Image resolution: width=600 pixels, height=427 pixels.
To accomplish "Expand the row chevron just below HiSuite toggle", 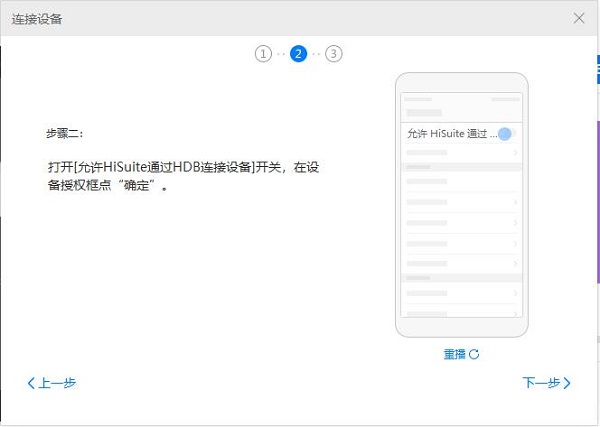I will 515,153.
